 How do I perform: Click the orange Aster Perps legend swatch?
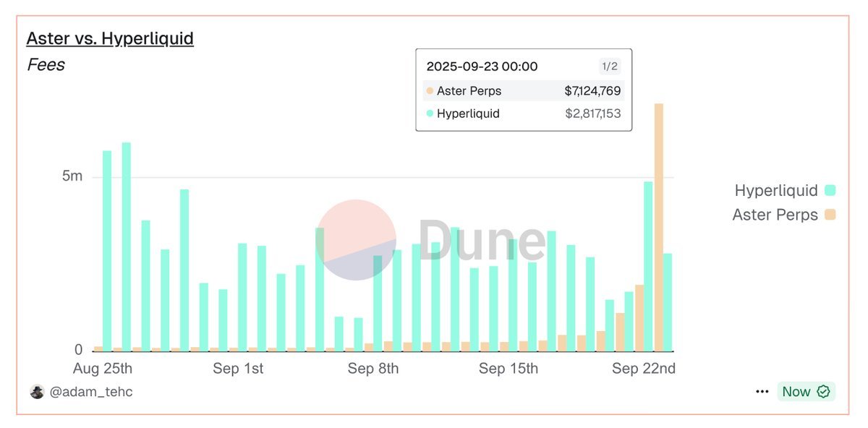pyautogui.click(x=830, y=215)
